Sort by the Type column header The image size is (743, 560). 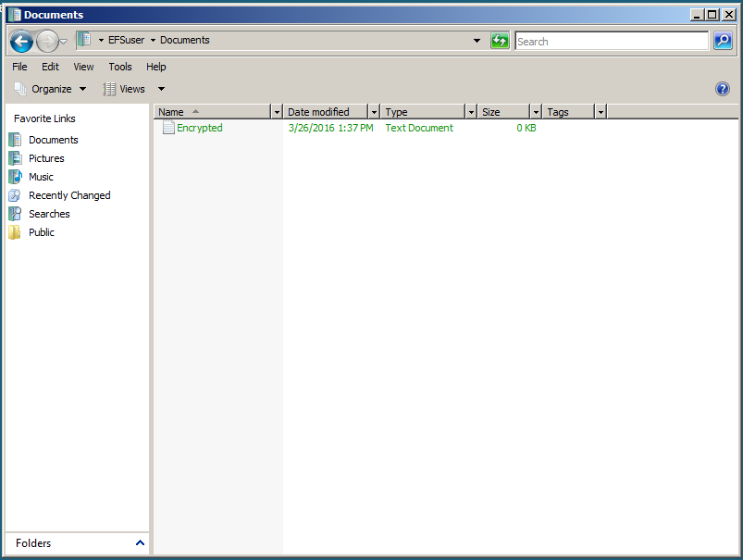point(423,112)
